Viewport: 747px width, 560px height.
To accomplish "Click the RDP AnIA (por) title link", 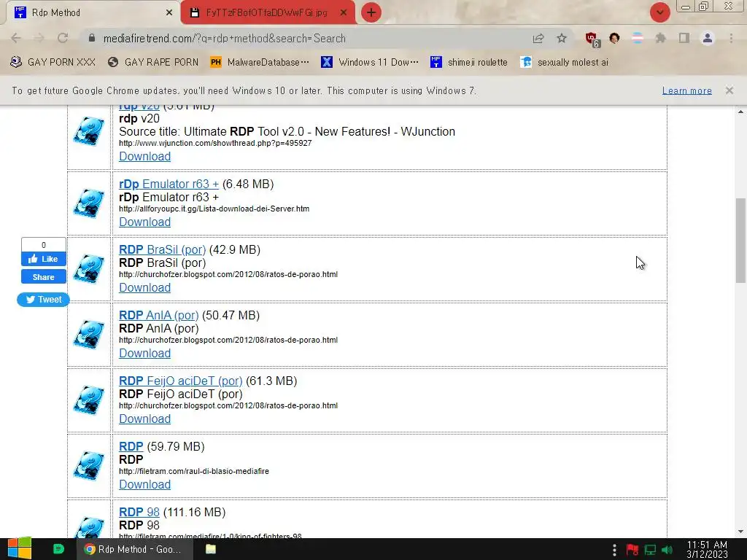I will tap(158, 315).
